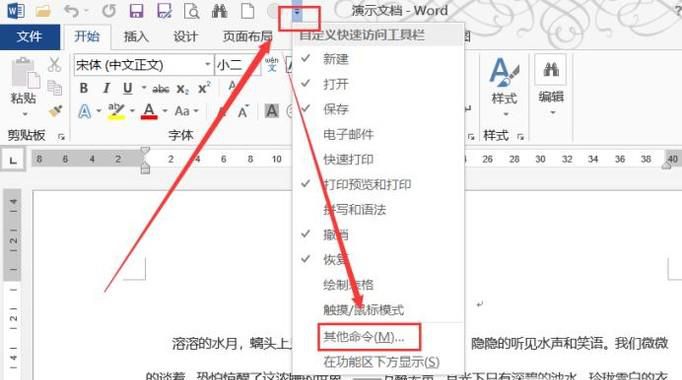
Task: Click the 粘贴 Paste label dropdown
Action: pos(24,104)
